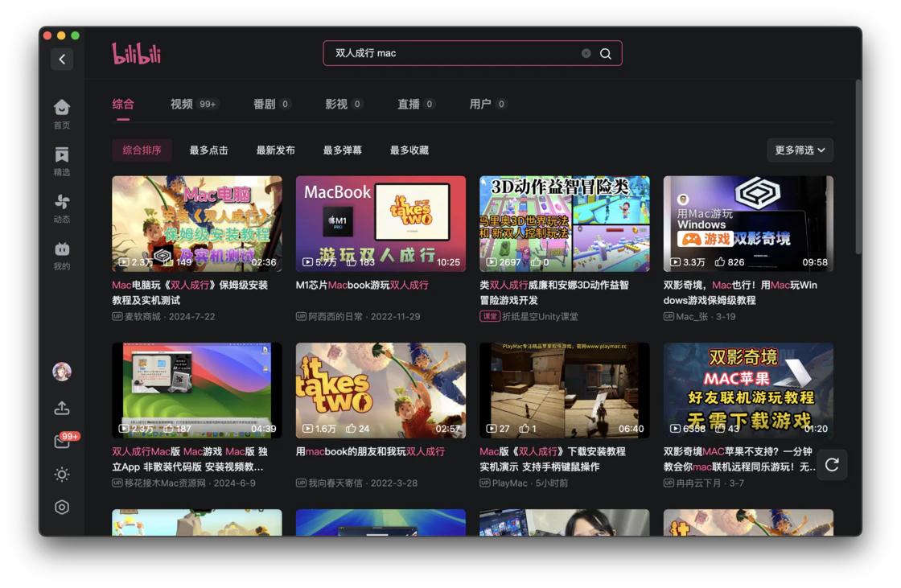Clear the search box with the X
Screen dimensions: 901x588
coord(586,53)
